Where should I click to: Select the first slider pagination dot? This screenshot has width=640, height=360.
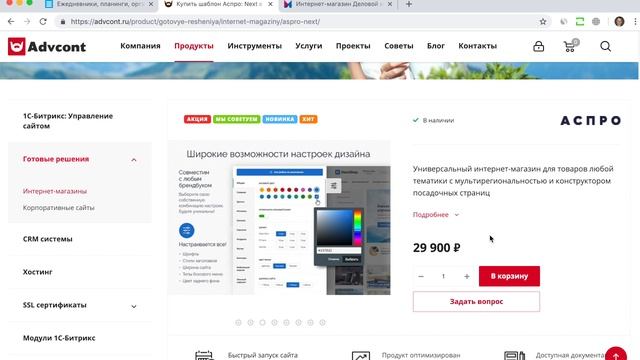click(238, 322)
